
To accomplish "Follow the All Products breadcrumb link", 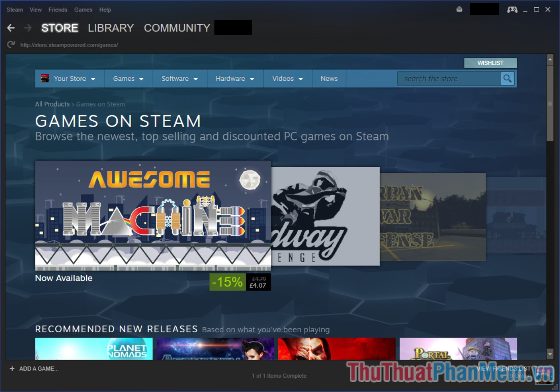I will point(52,104).
